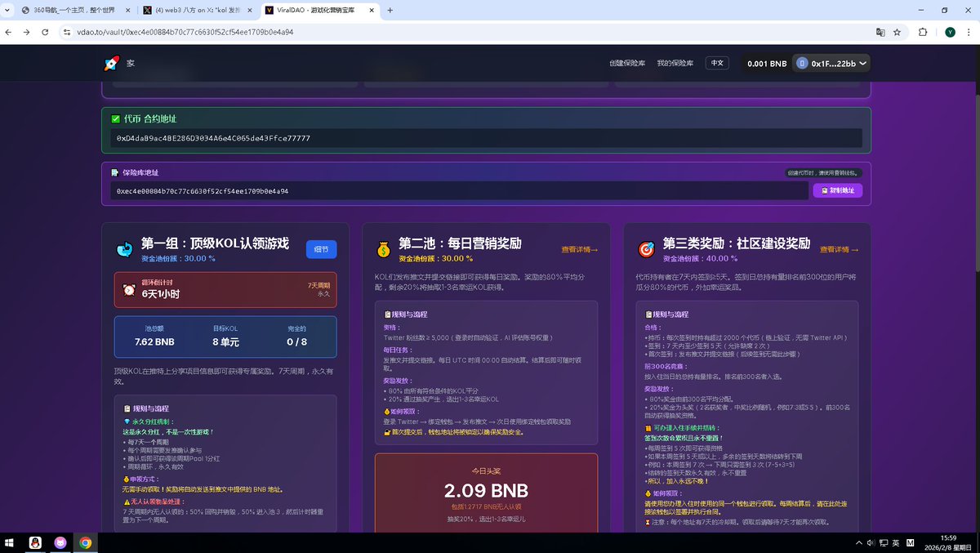
Task: Click the 0.001 BNB balance
Action: click(768, 63)
